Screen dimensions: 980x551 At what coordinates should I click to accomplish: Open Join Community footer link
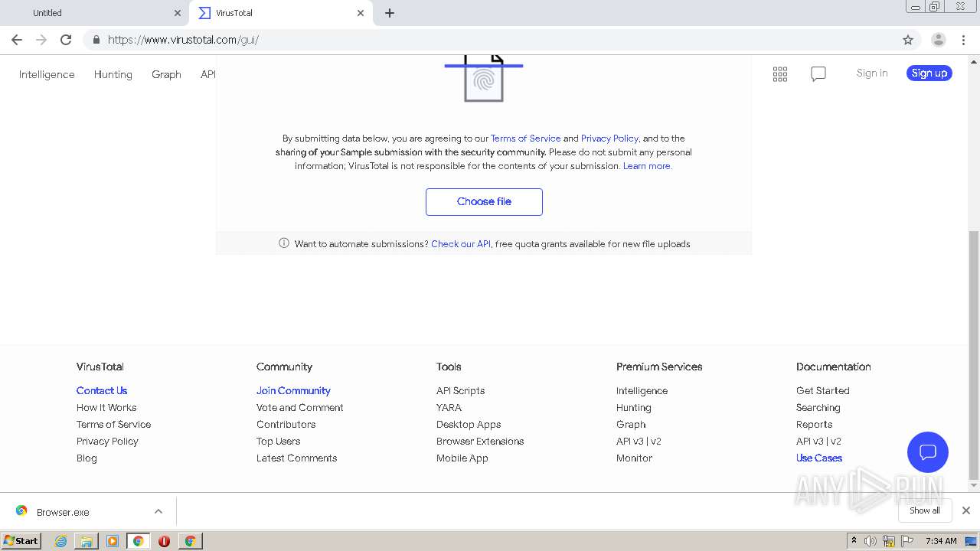click(293, 390)
